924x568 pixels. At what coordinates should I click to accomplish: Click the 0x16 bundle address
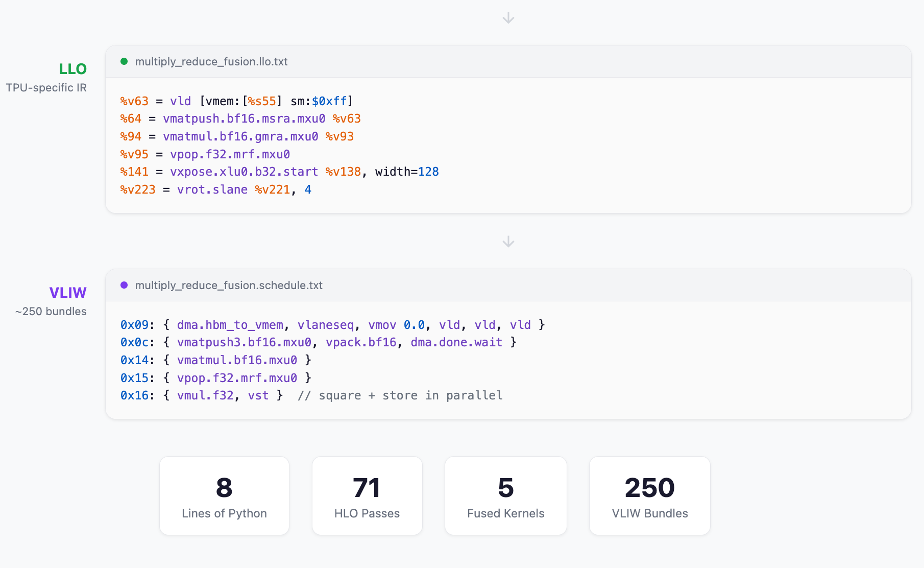[x=134, y=395]
